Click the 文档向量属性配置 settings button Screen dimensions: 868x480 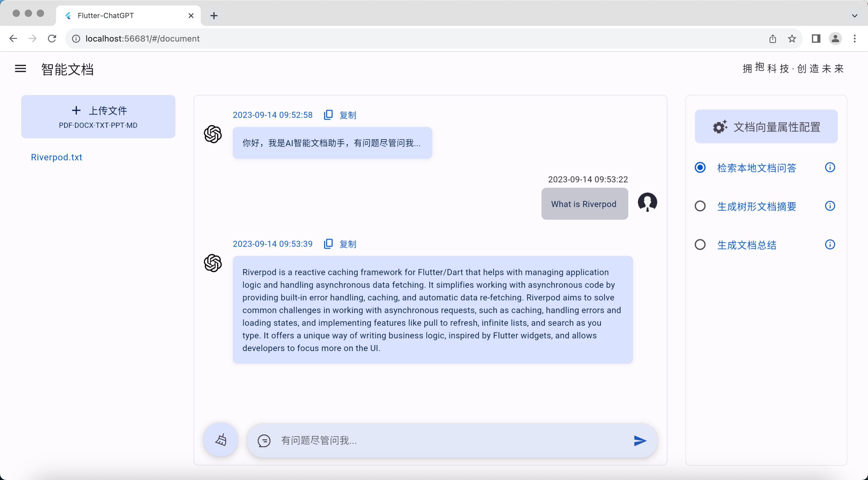766,126
